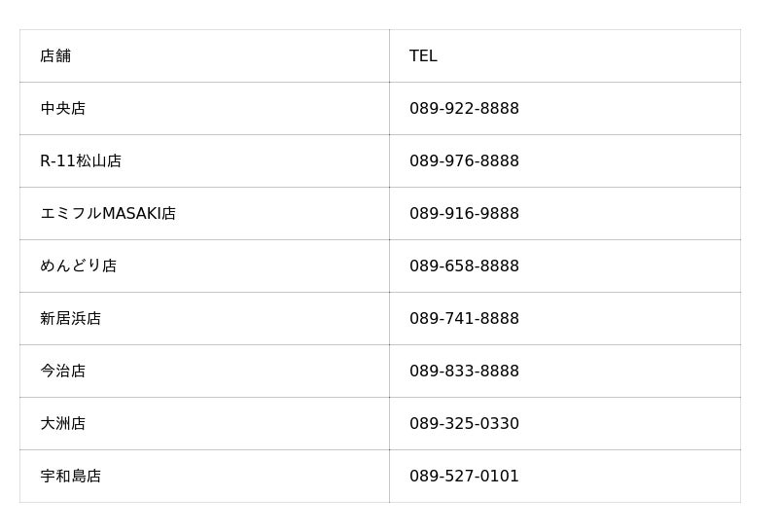Click phone number 089-741-8888
This screenshot has width=778, height=532.
coord(464,319)
